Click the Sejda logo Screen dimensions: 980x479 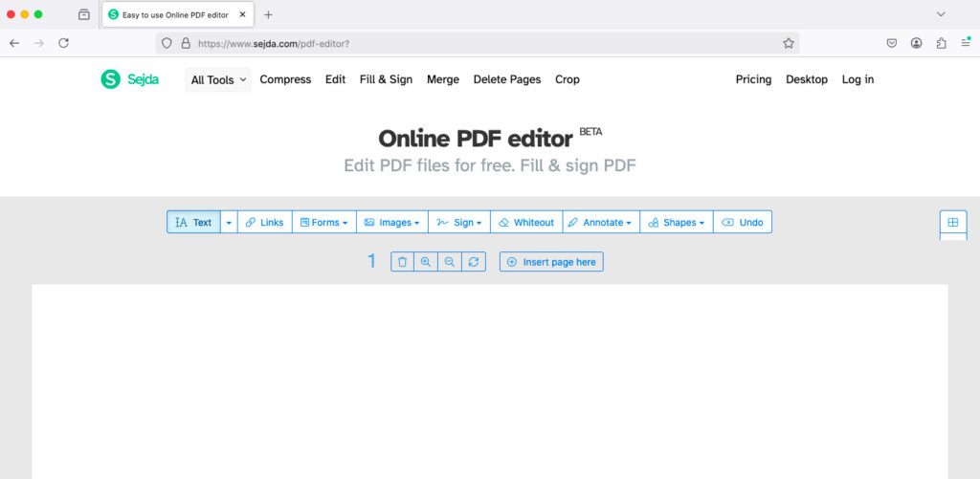tap(129, 79)
